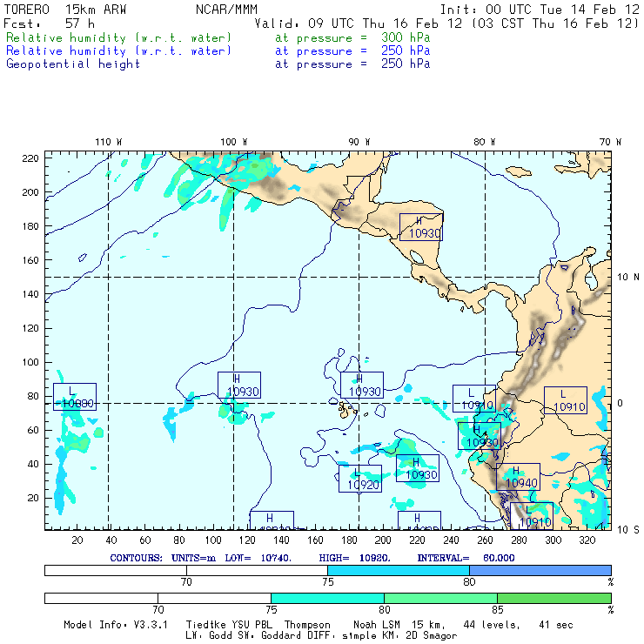The image size is (644, 644).
Task: Select the Geopotential height legend line
Action: click(x=73, y=64)
